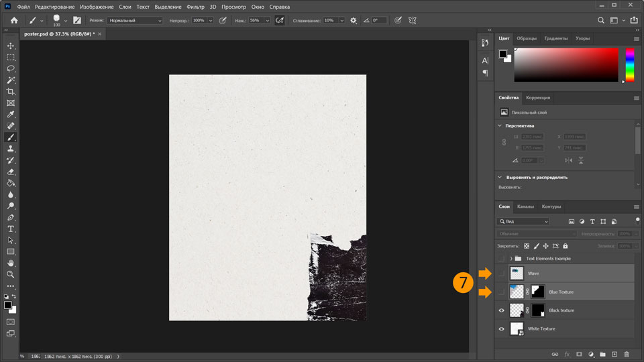Open the Фильтр menu
Screen dimensions: 644x362
coord(195,7)
